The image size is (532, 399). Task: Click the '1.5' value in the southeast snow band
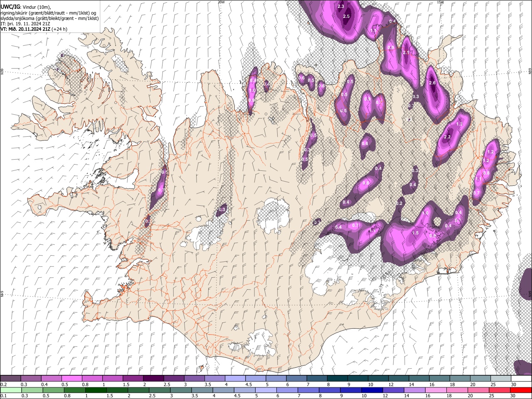coord(415,233)
